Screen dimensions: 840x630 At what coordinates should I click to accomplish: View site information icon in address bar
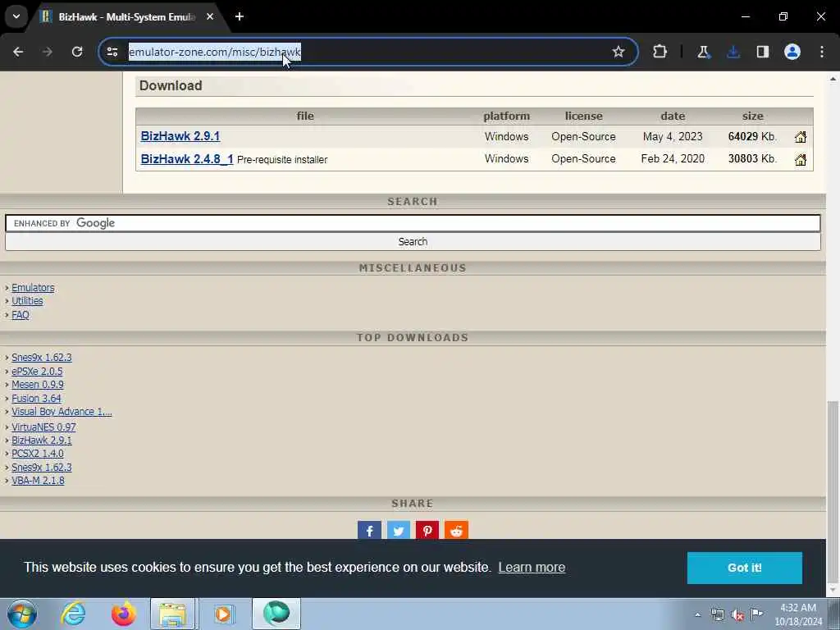click(x=112, y=52)
